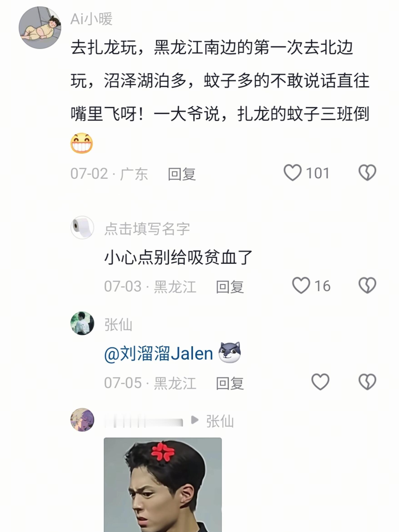Open username Ai小暖
The height and width of the screenshot is (532, 399).
(x=91, y=19)
